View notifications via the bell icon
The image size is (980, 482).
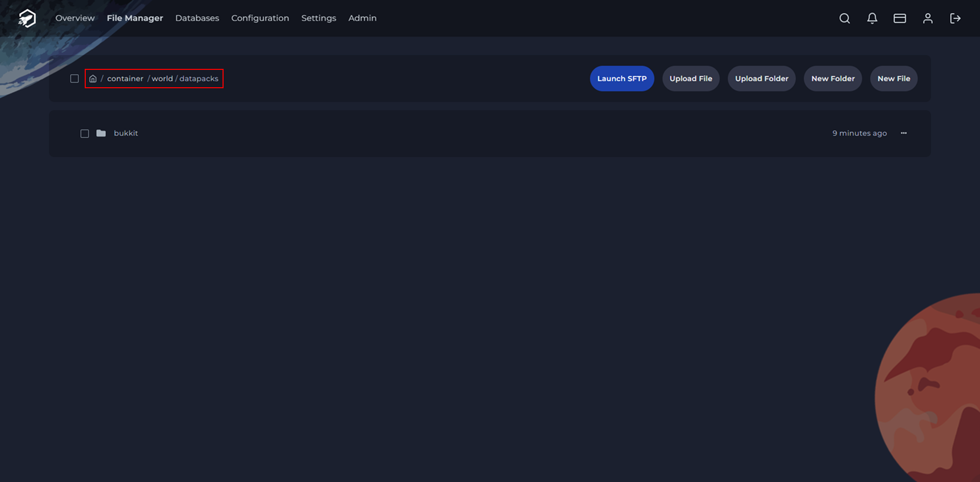pyautogui.click(x=872, y=18)
